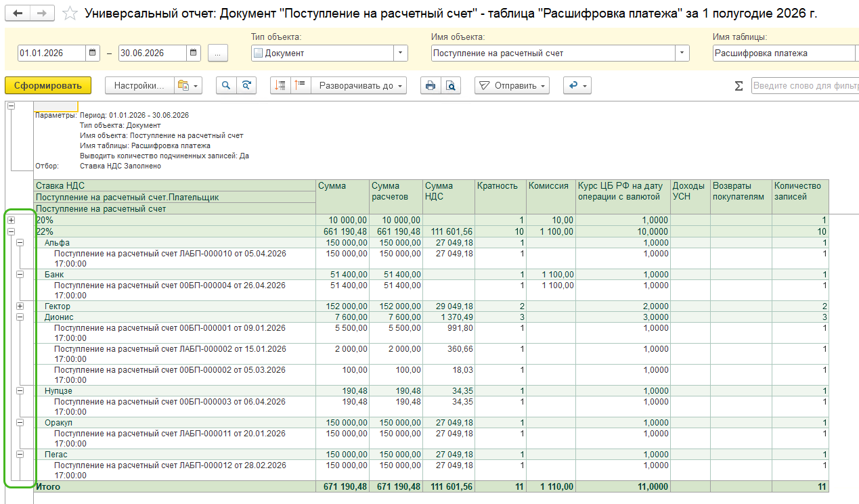Open the Тип объекта dropdown
Image resolution: width=859 pixels, height=504 pixels.
pos(401,53)
